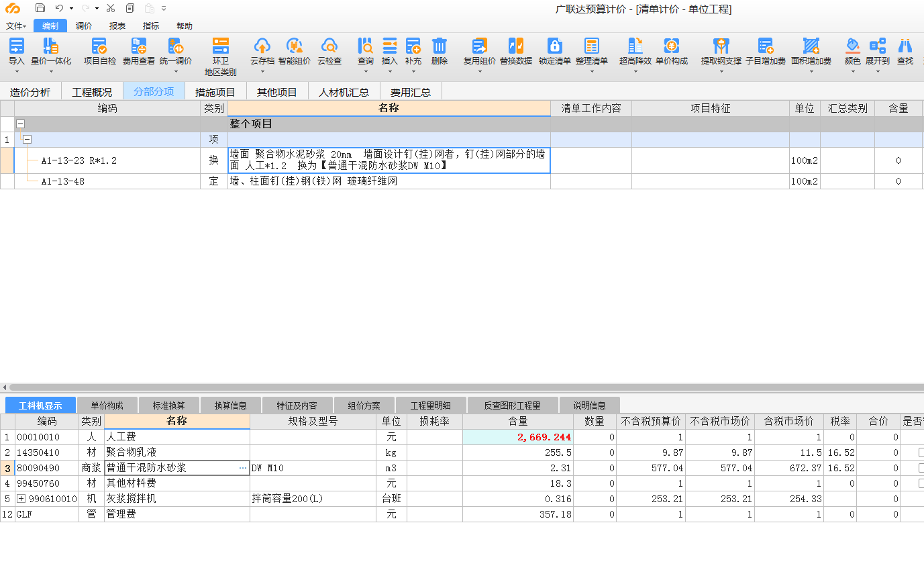Click the 锁定清单 lock list icon

coord(555,46)
